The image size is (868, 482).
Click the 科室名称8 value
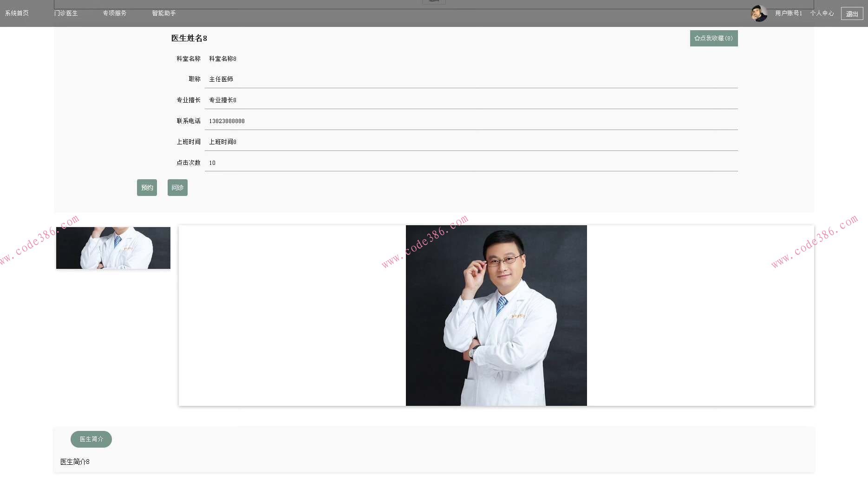[222, 59]
